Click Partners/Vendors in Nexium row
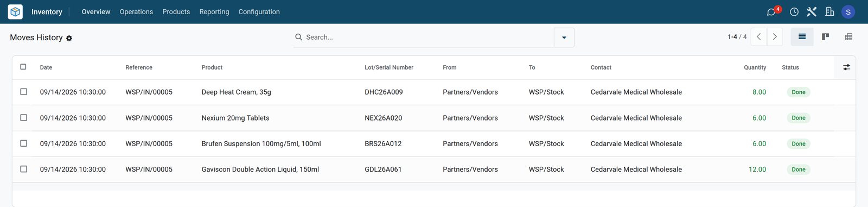Viewport: 868px width, 207px height. click(470, 118)
